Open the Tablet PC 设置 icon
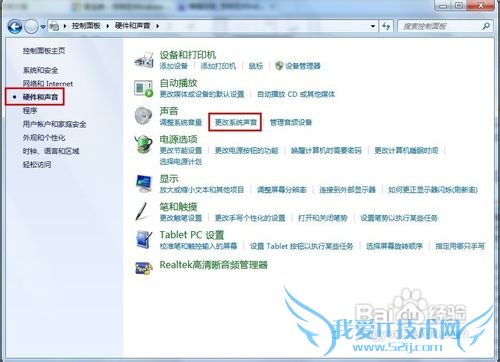500x362 pixels. point(144,239)
